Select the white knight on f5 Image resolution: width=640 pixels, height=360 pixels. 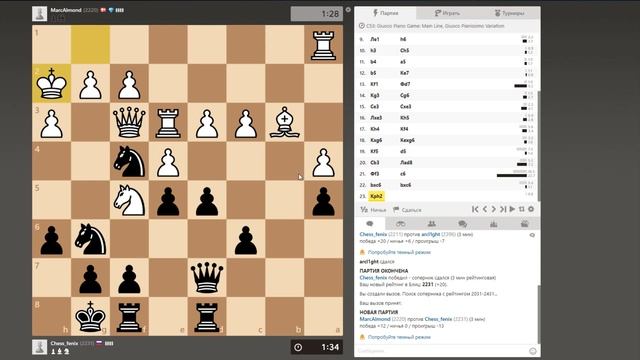129,200
